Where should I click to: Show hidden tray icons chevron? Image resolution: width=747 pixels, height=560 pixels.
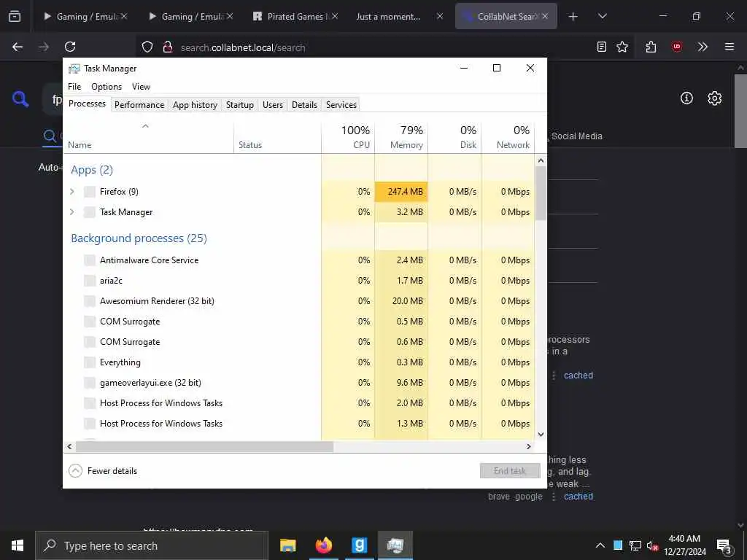click(x=600, y=545)
